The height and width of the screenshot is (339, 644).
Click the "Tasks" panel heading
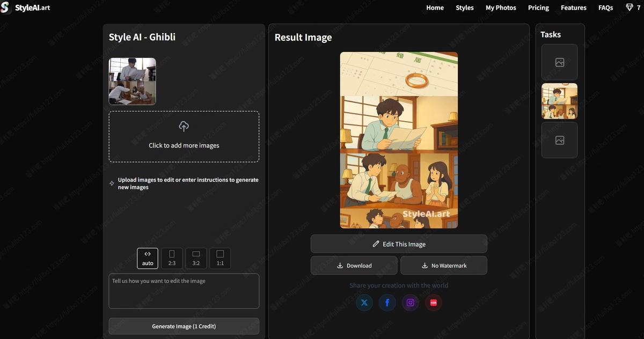[x=551, y=34]
